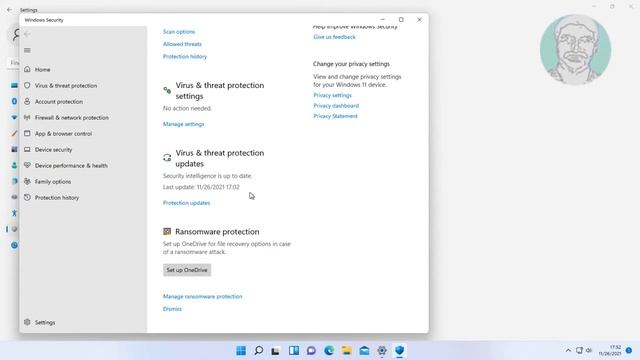
Task: Open taskbar Search magnifier
Action: (x=258, y=351)
